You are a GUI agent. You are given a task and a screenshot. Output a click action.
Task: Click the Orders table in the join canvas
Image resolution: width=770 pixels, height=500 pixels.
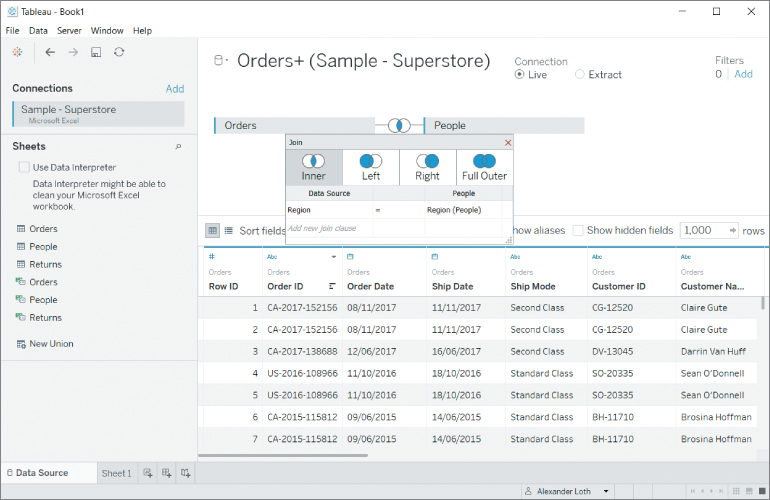pos(294,126)
